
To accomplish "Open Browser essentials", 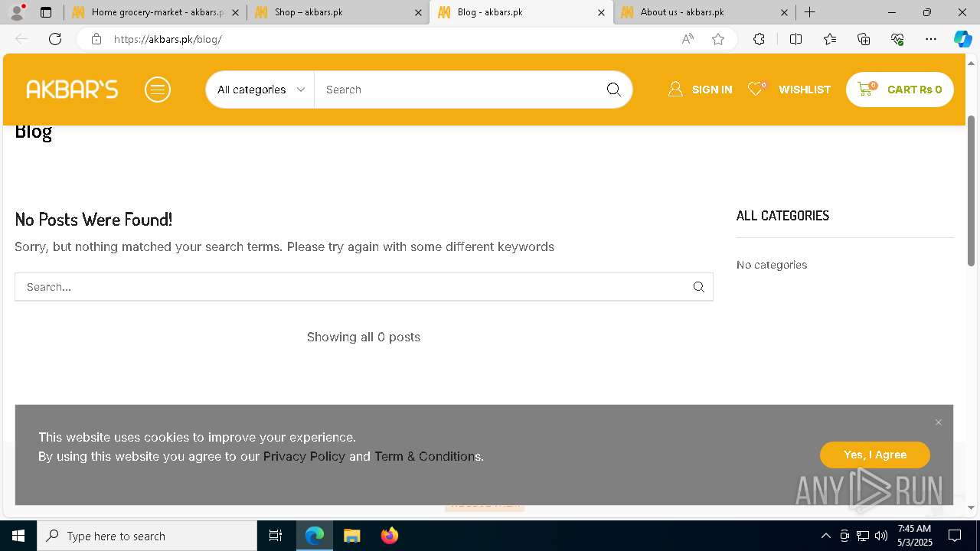I will click(897, 39).
